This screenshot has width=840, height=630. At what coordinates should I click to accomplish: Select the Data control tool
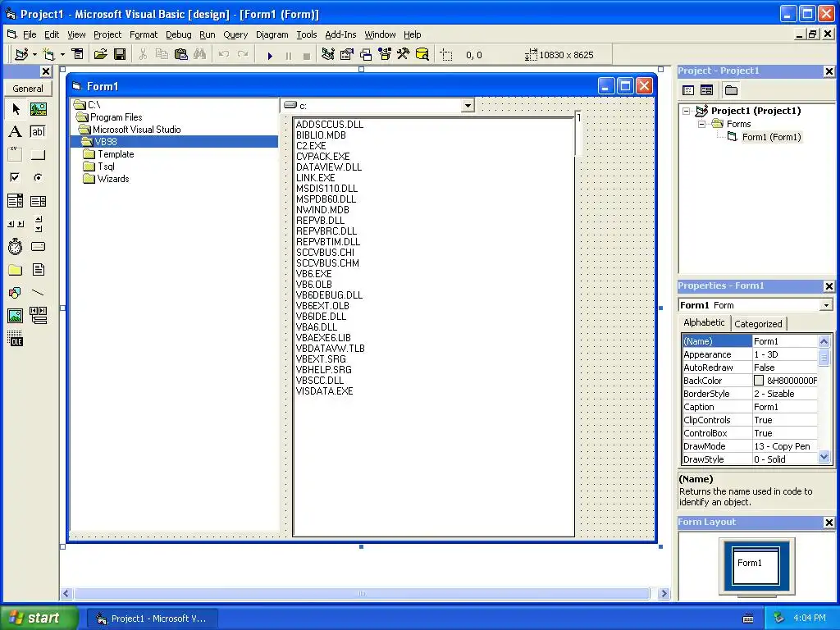(38, 316)
